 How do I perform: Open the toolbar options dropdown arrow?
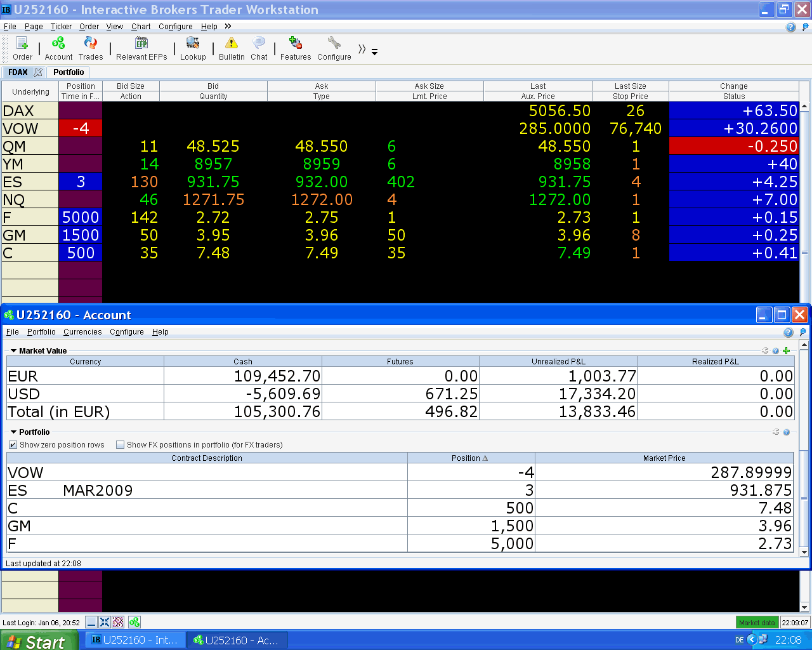pyautogui.click(x=374, y=52)
